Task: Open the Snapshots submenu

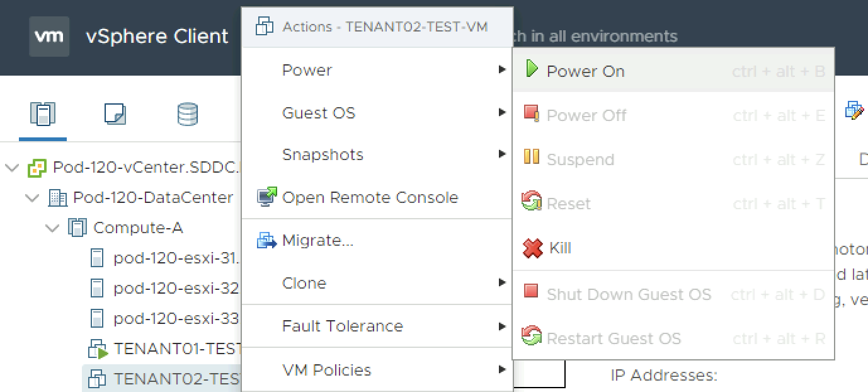Action: [x=323, y=155]
